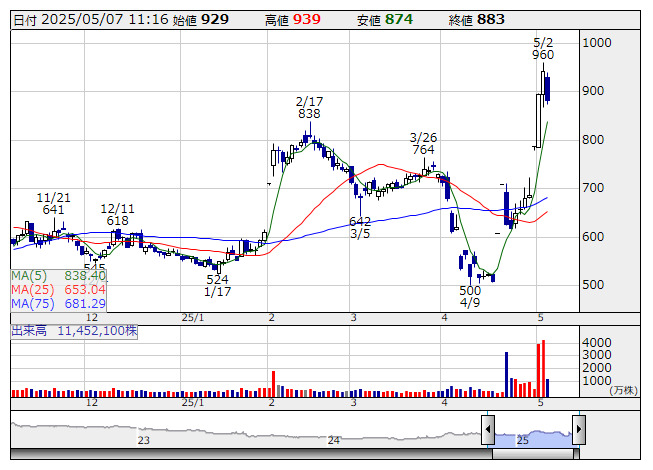Click the 安値 874 low price
The height and width of the screenshot is (470, 653).
click(385, 20)
